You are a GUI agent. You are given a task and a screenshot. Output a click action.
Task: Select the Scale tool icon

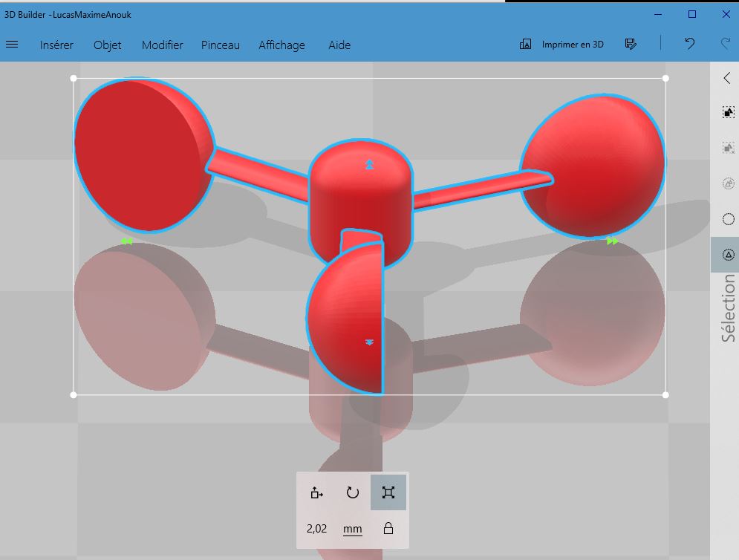tap(388, 492)
